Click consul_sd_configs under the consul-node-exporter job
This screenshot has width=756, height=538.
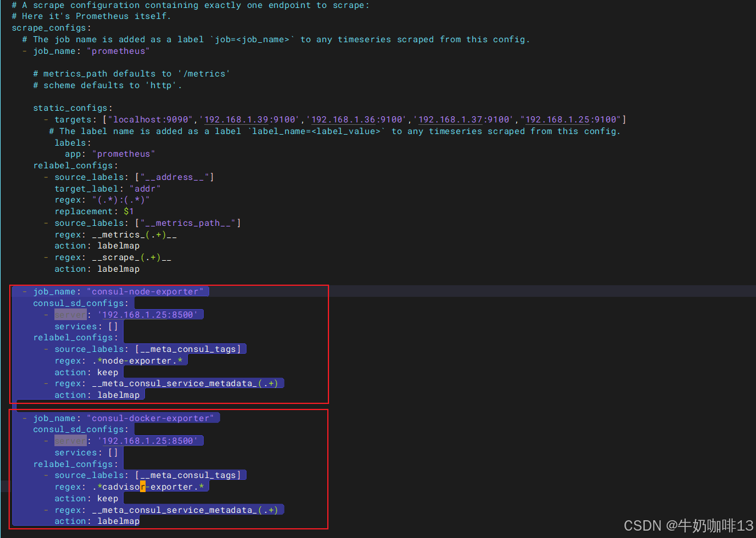coord(81,303)
